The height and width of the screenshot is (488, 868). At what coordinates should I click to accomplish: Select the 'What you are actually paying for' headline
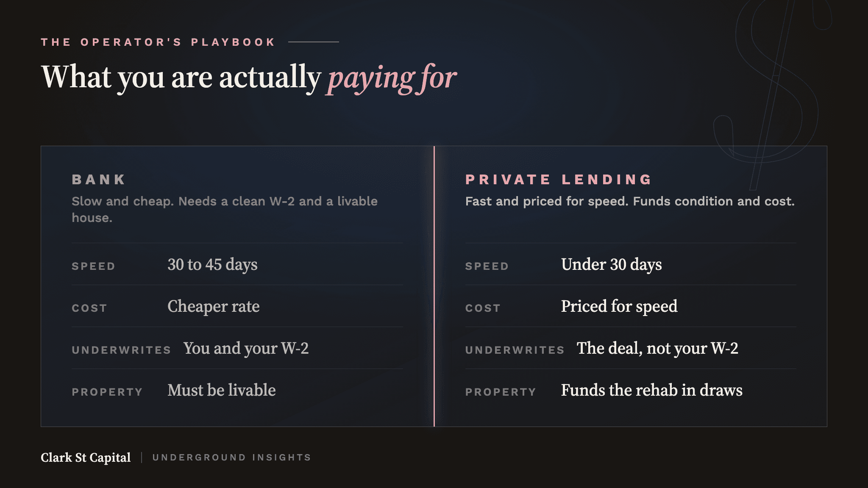click(x=249, y=78)
